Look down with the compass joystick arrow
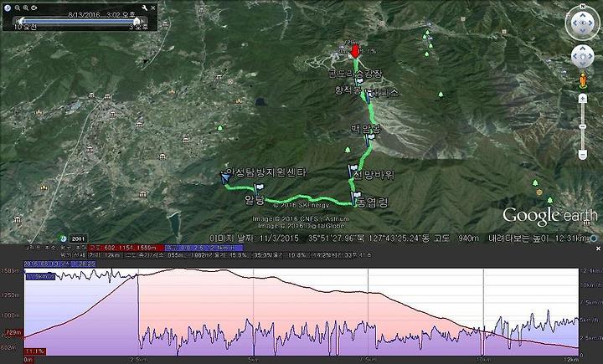Image resolution: width=603 pixels, height=364 pixels. pyautogui.click(x=583, y=31)
